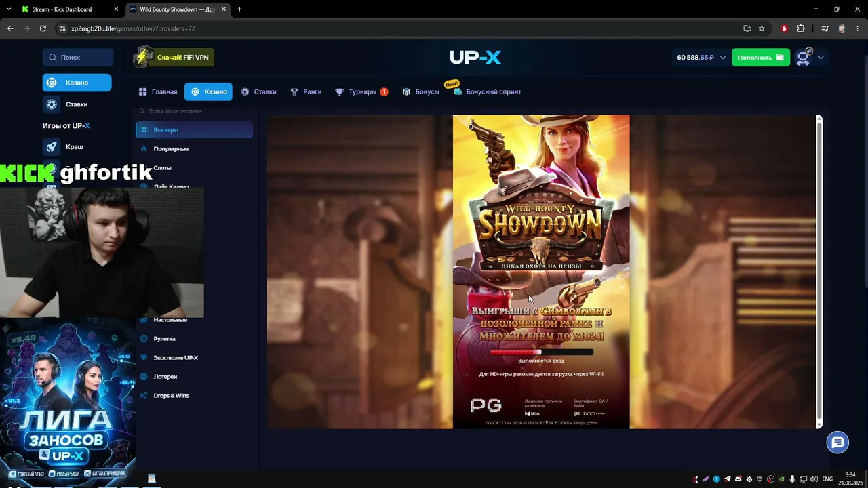
Task: Click the Поиск search field
Action: (x=78, y=58)
